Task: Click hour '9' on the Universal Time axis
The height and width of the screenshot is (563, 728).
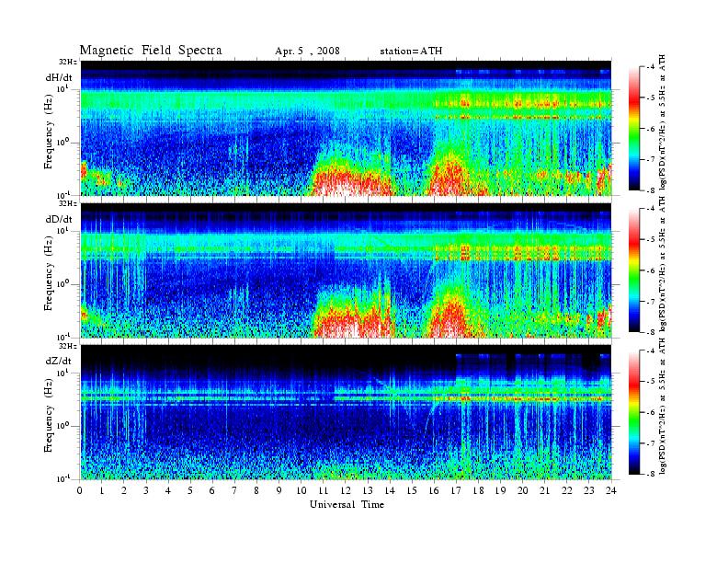Action: click(279, 490)
